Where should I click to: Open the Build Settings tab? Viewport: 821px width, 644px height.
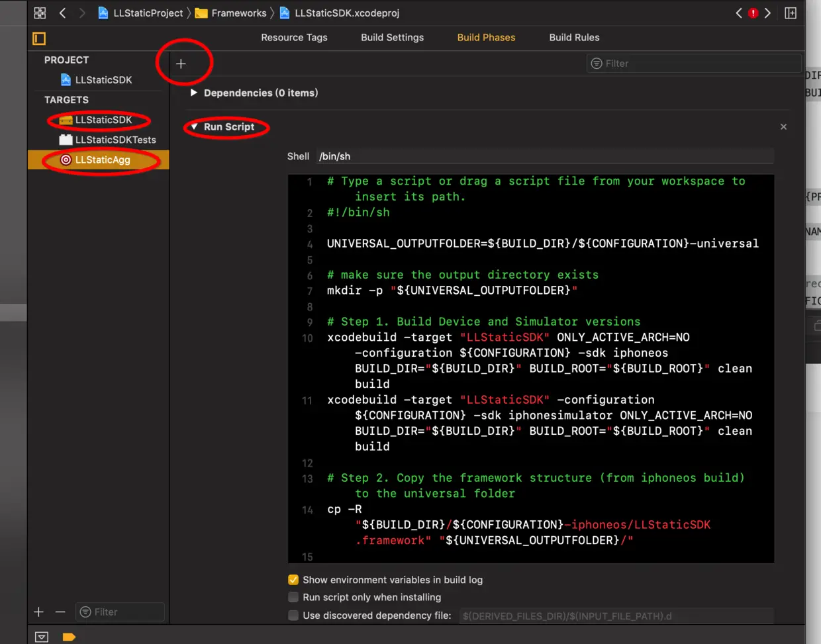[392, 38]
